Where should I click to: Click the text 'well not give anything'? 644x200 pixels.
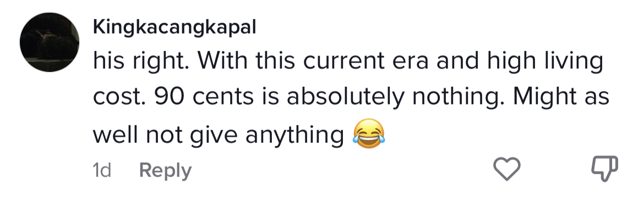(x=218, y=135)
